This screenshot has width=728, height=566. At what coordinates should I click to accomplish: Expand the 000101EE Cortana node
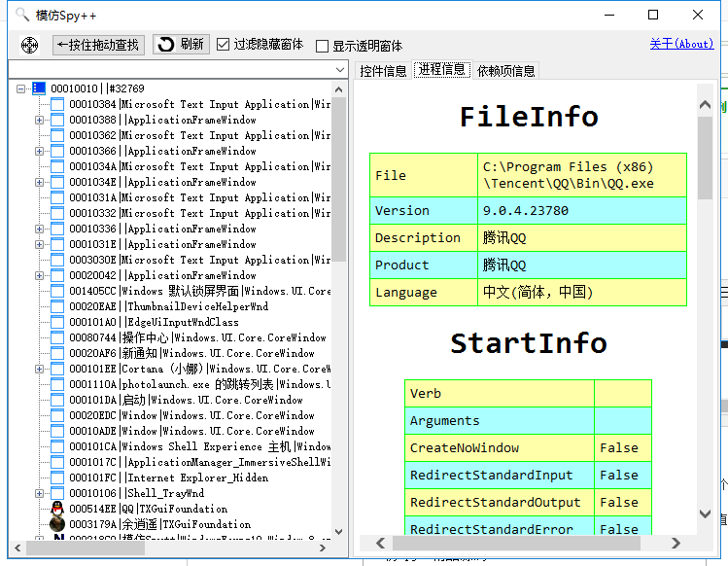tap(40, 369)
